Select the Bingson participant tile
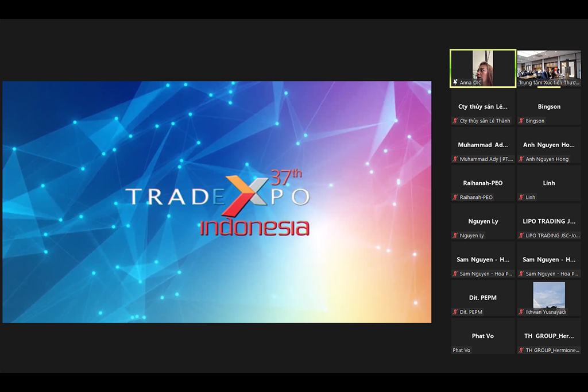Image resolution: width=588 pixels, height=392 pixels. point(549,107)
